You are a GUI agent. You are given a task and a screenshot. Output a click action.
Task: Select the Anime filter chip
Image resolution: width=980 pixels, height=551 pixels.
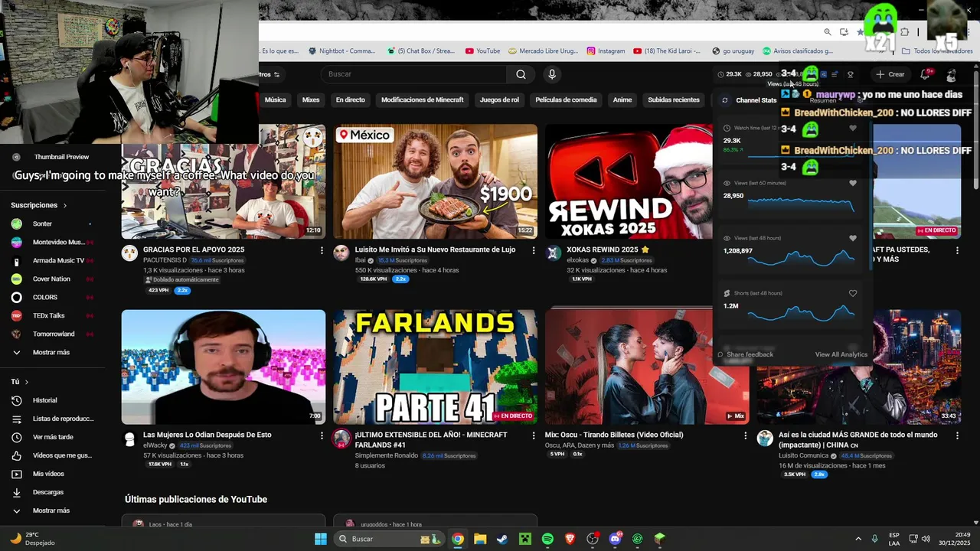click(x=622, y=99)
